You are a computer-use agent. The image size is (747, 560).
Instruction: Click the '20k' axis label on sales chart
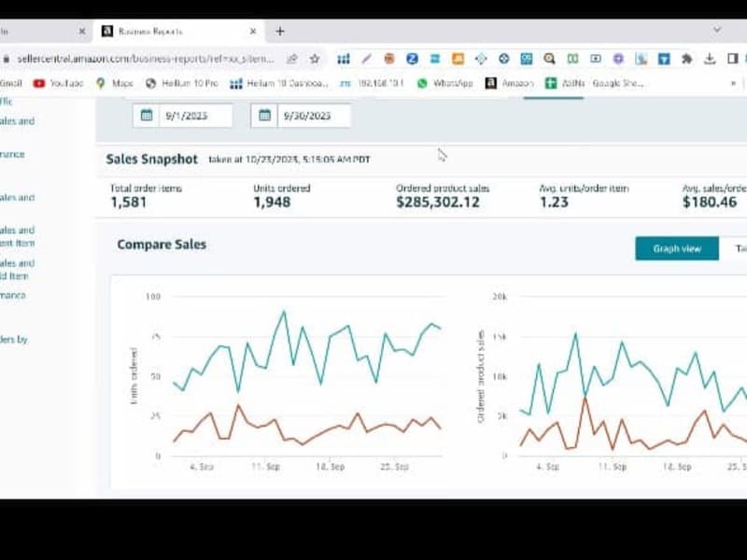click(500, 297)
